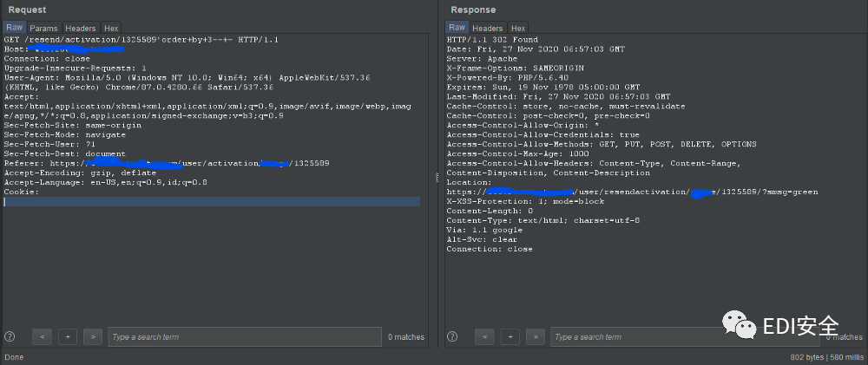
Task: Click the highlighted empty line below Cookie
Action: point(212,202)
